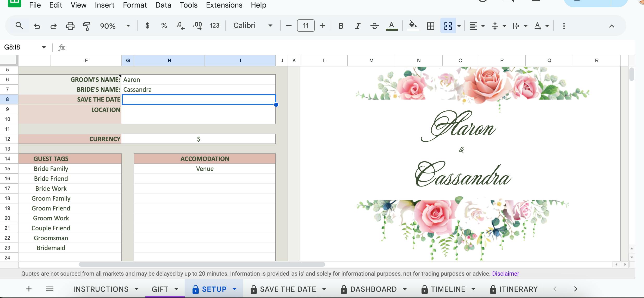The height and width of the screenshot is (298, 644).
Task: Click the undo arrow icon
Action: pyautogui.click(x=37, y=26)
